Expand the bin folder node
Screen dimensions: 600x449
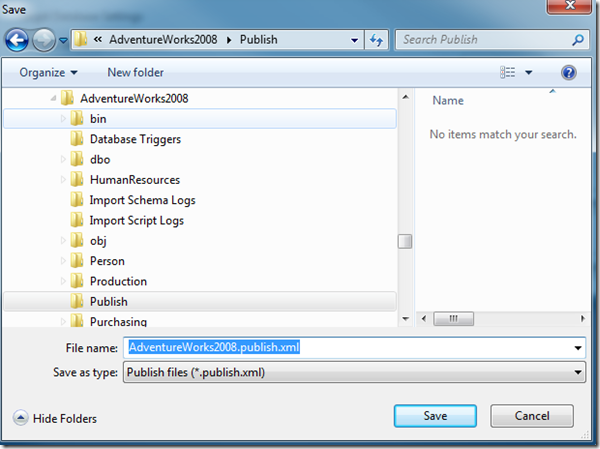click(63, 119)
